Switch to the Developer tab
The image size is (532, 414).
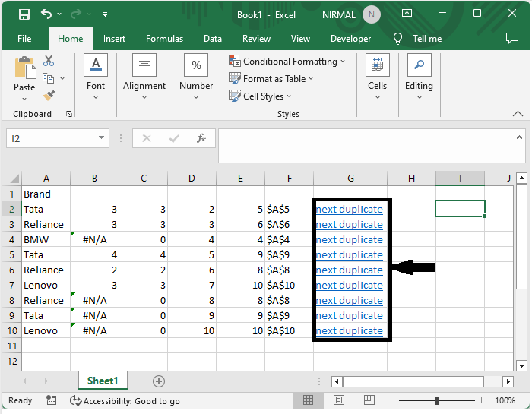tap(350, 39)
